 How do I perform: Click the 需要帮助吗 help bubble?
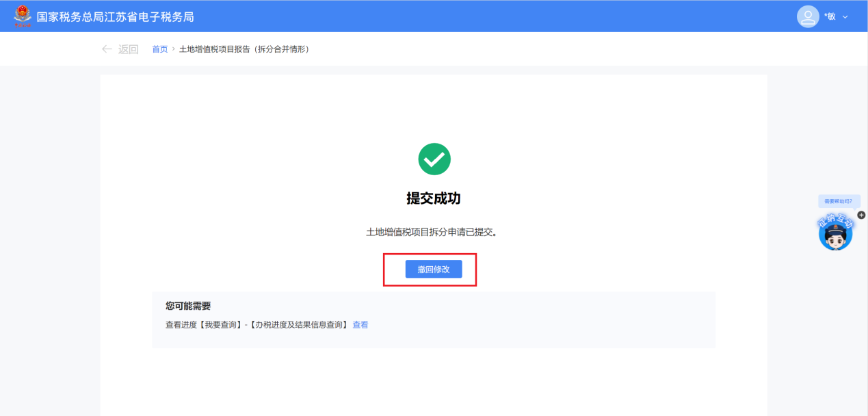838,201
